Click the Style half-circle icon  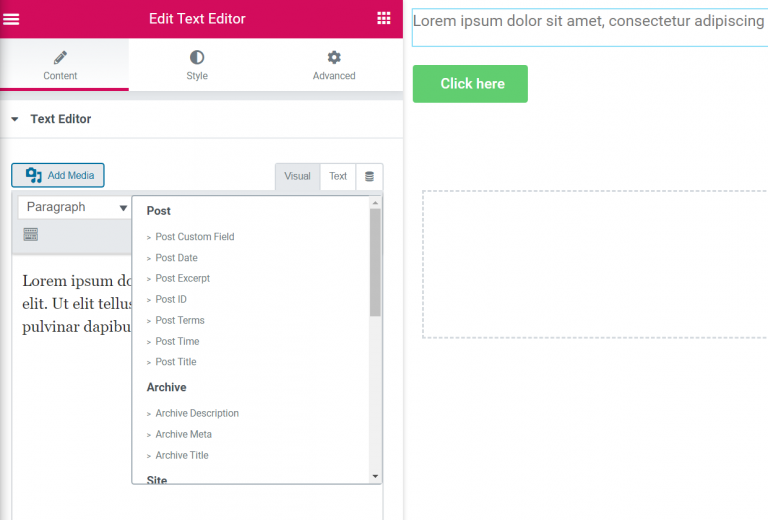[x=197, y=58]
